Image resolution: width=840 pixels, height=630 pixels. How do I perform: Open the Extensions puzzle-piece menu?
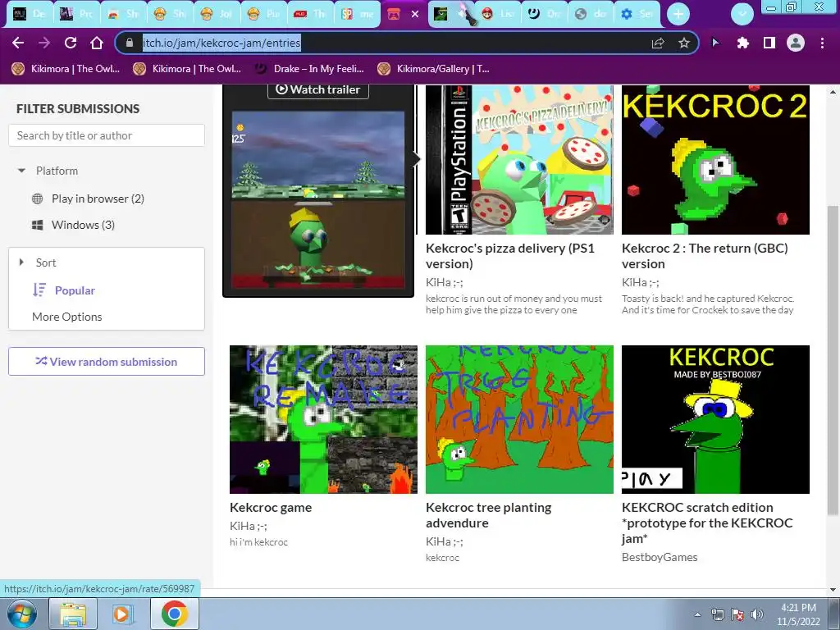tap(742, 43)
